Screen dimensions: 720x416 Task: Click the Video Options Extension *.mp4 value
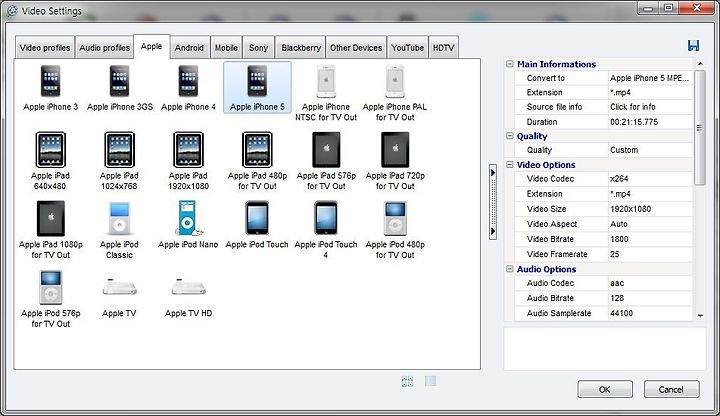[650, 194]
